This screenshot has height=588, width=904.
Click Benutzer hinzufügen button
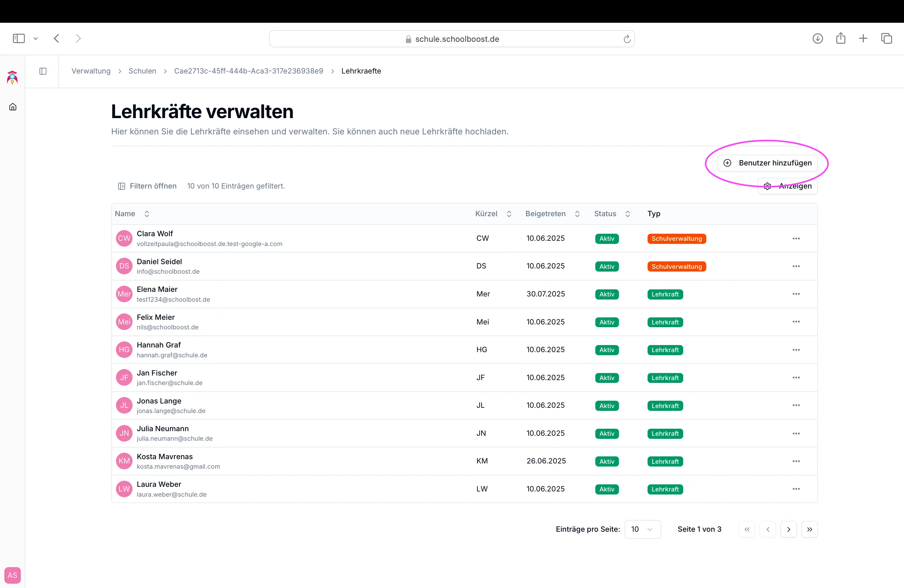click(x=767, y=163)
